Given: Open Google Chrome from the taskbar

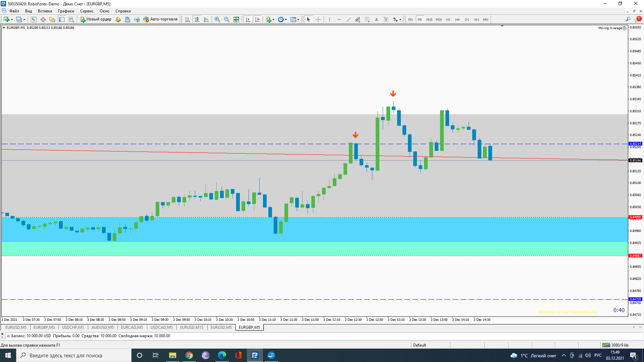Looking at the screenshot, I should 189,355.
